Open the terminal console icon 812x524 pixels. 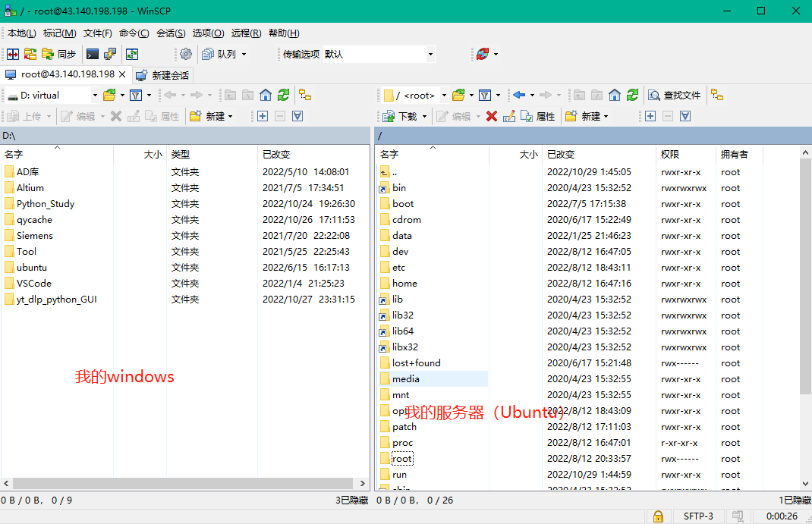point(93,55)
